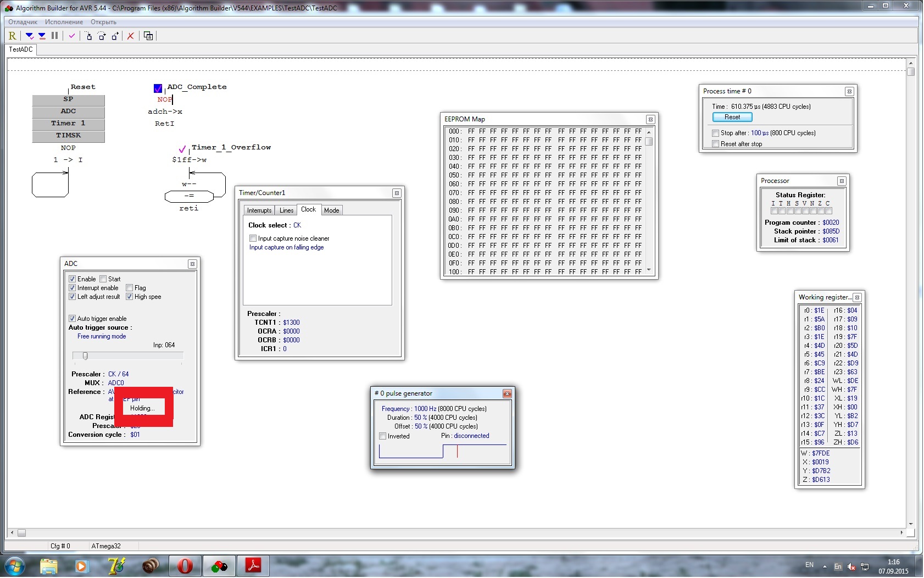Switch to the Interrupts tab in Timer/Counter1
The image size is (924, 578).
coord(259,210)
